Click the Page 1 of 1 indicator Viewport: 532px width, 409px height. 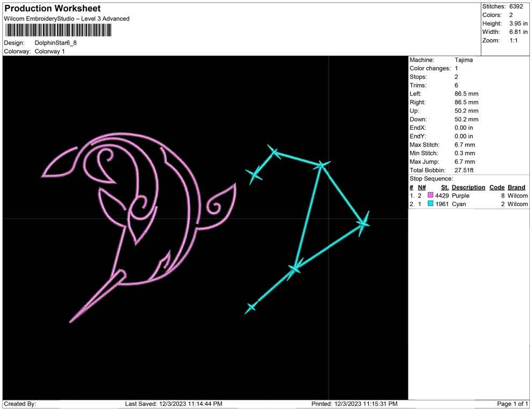pos(513,404)
